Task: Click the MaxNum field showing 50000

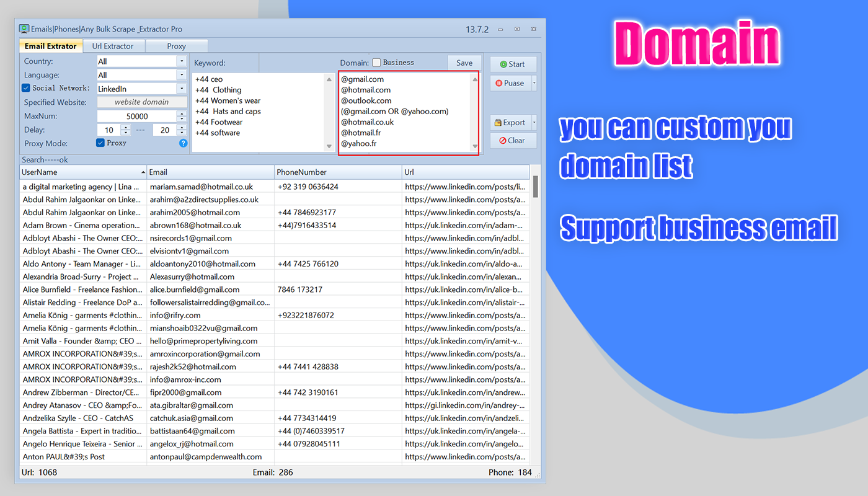Action: (137, 117)
